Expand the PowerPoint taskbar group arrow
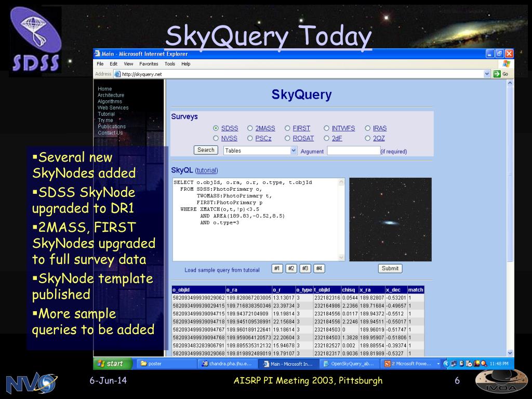532x399 pixels. pos(438,364)
